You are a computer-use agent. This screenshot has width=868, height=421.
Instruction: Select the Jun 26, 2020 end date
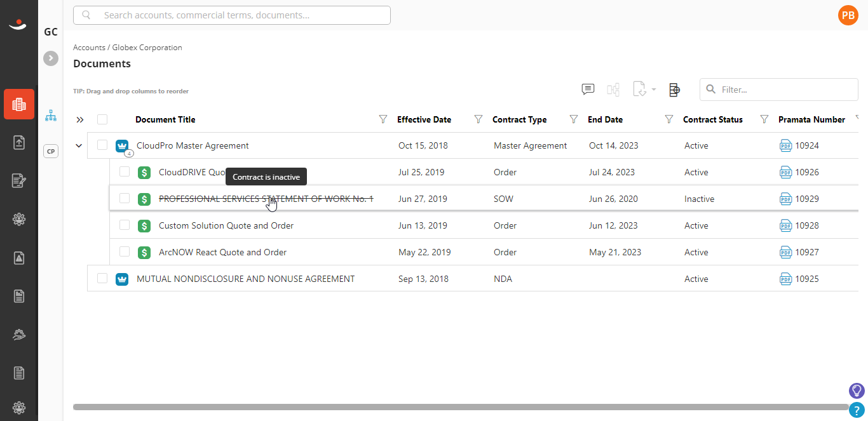pyautogui.click(x=613, y=199)
